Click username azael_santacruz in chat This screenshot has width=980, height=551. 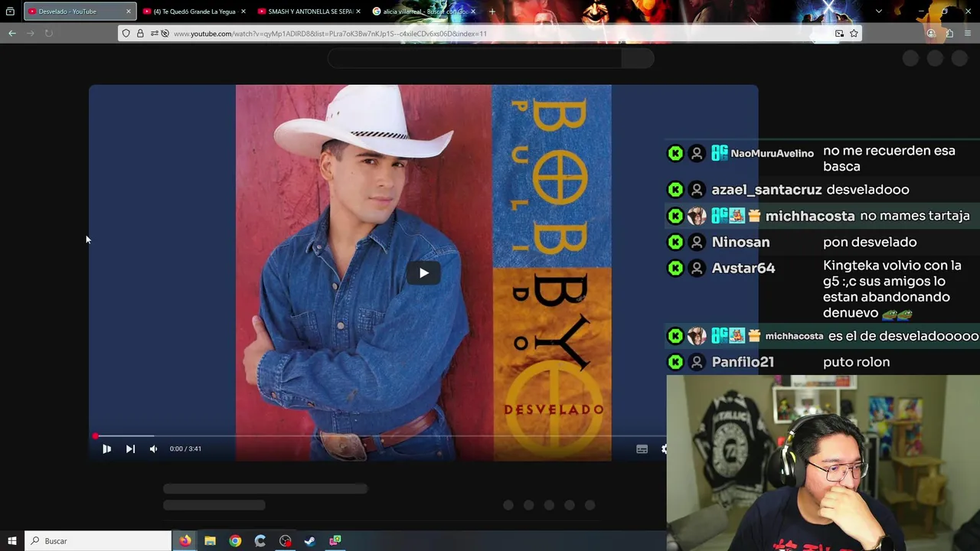[x=766, y=190]
